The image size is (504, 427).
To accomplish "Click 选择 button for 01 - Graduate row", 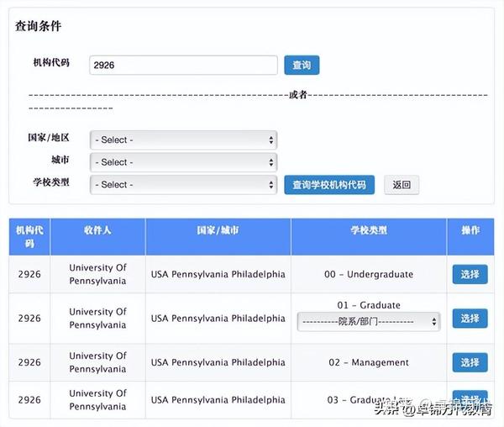I will tap(470, 319).
